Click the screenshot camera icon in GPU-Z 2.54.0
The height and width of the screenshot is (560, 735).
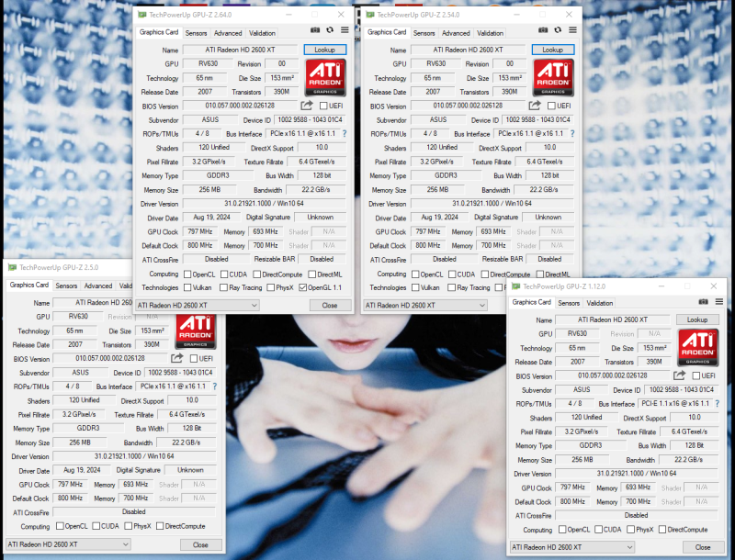(543, 30)
